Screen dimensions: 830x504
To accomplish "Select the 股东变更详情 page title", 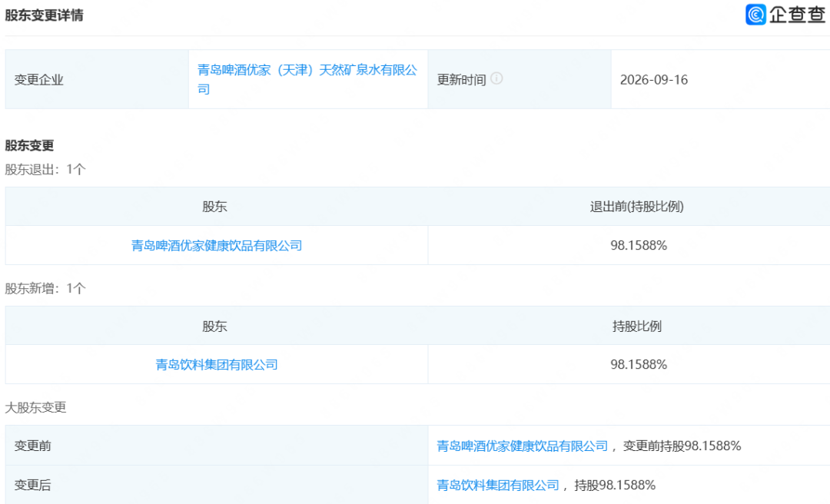I will [x=44, y=15].
